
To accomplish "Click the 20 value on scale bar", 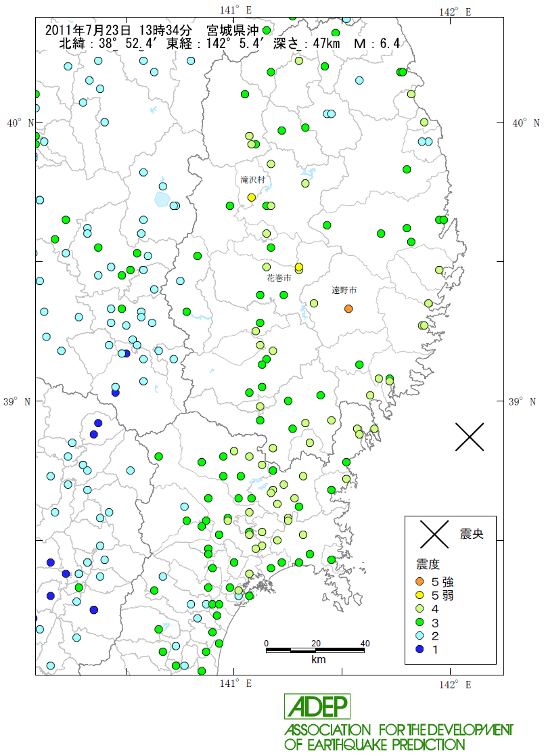I will click(315, 643).
